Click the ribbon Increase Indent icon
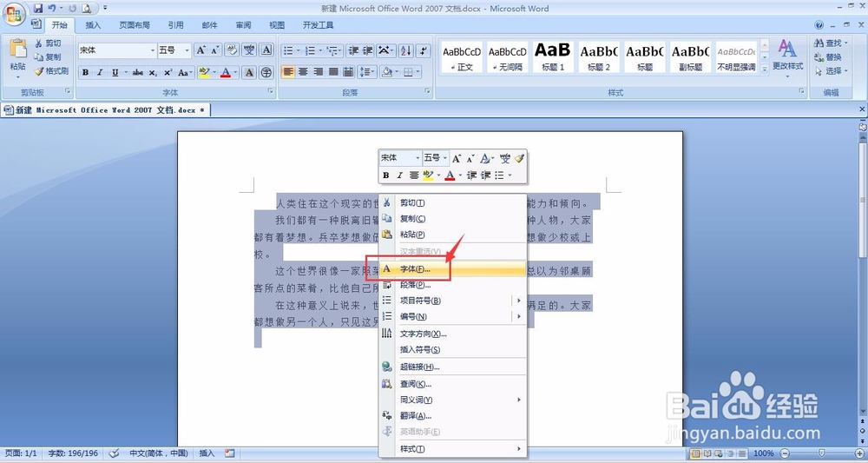868x463 pixels. [367, 50]
